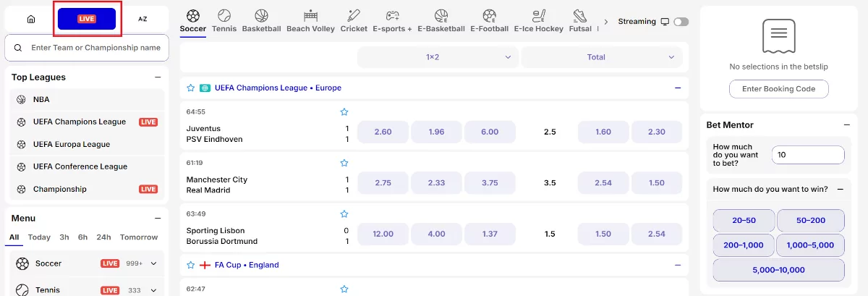Select the E-Ice Hockey icon
868x296 pixels.
pos(538,15)
